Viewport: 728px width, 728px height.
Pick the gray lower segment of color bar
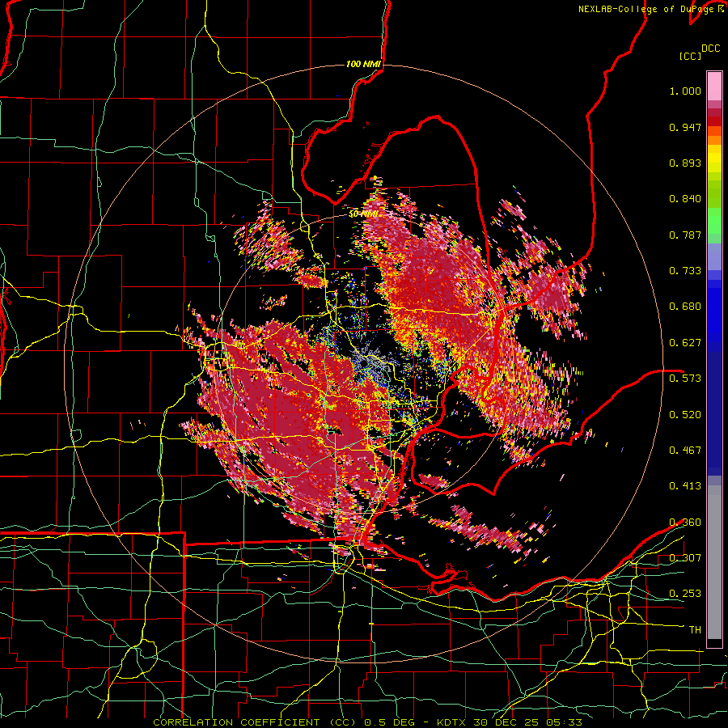coord(714,562)
